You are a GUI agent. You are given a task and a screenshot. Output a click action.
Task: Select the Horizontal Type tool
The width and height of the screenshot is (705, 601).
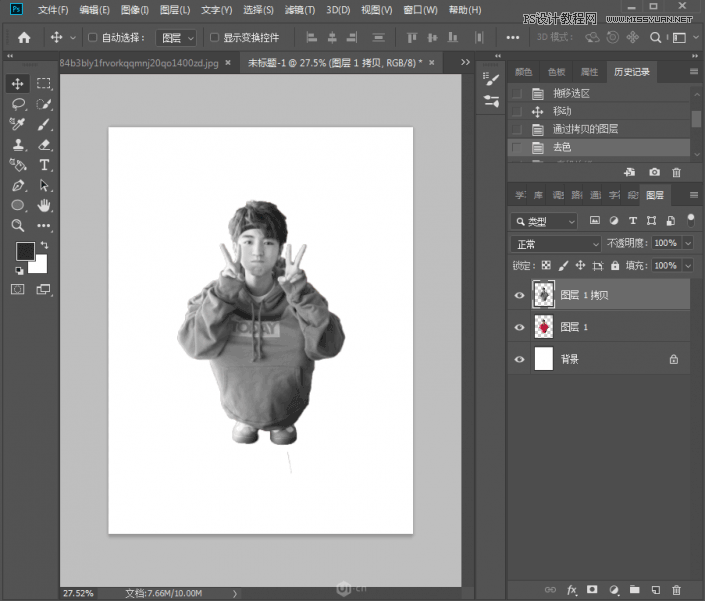44,165
